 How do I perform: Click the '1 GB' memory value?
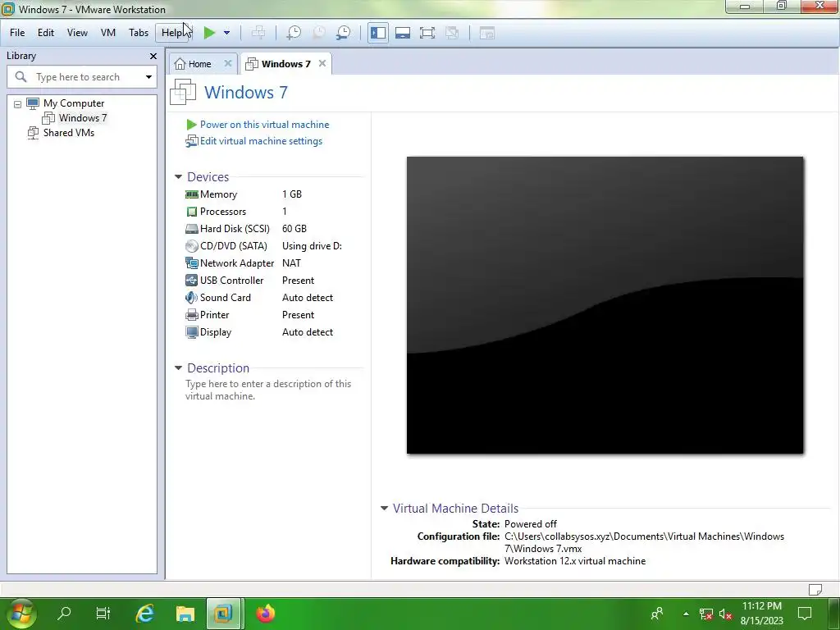coord(292,194)
